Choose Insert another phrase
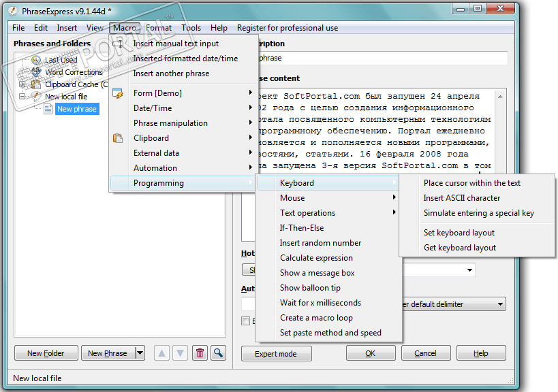 tap(183, 73)
